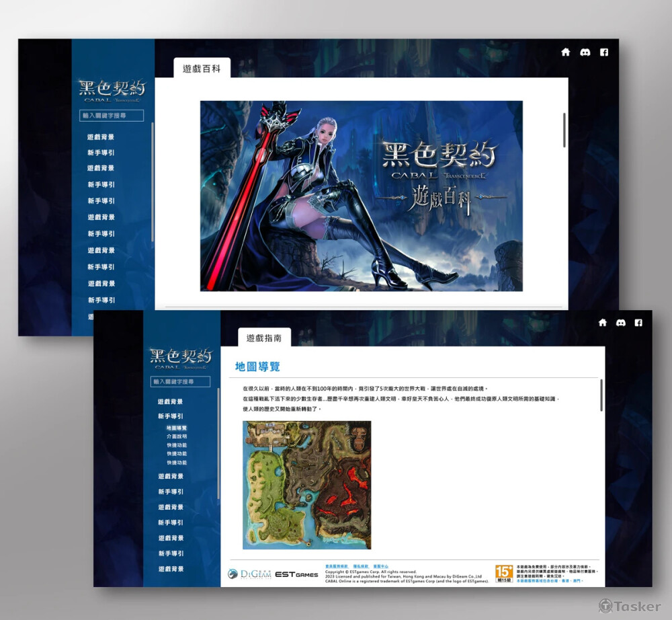The height and width of the screenshot is (620, 672).
Task: Expand the topmost 遊戲背景 item in 遊戲百科 sidebar
Action: point(101,137)
